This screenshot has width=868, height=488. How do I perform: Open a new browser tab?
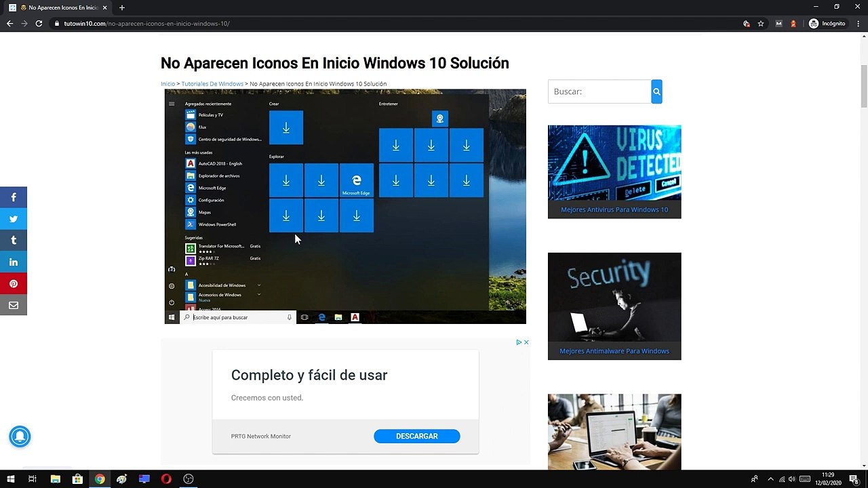coord(122,7)
